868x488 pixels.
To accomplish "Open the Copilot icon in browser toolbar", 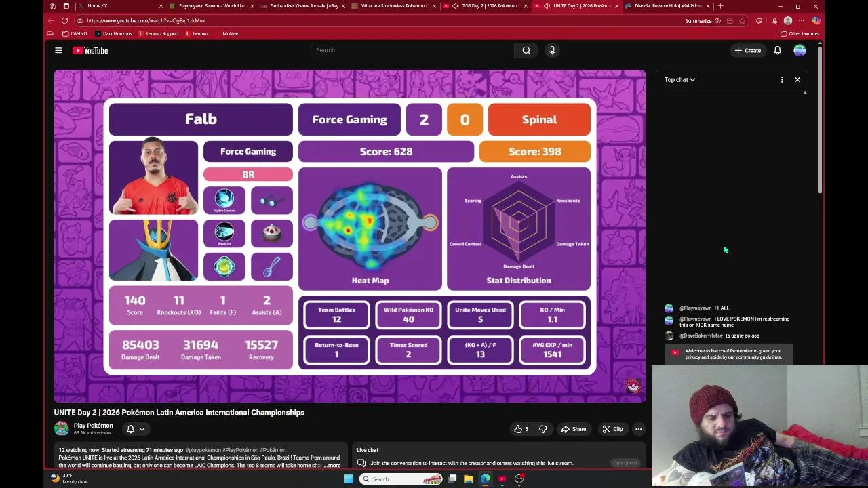I will coord(816,21).
